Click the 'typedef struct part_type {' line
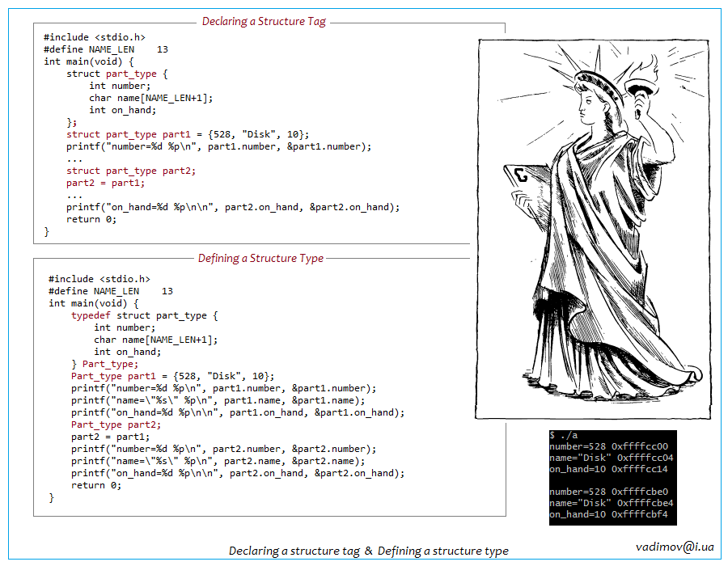Image resolution: width=728 pixels, height=566 pixels. [x=145, y=315]
